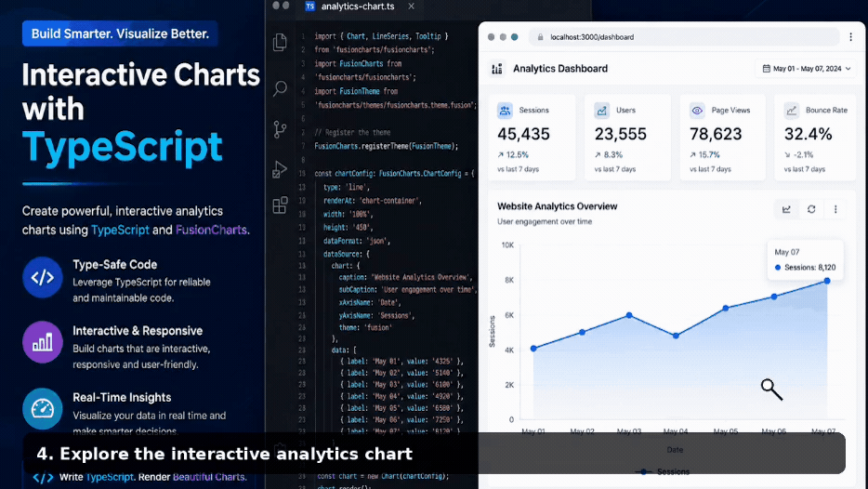Click the Page Views eye icon
The width and height of the screenshot is (868, 489).
[x=697, y=111]
